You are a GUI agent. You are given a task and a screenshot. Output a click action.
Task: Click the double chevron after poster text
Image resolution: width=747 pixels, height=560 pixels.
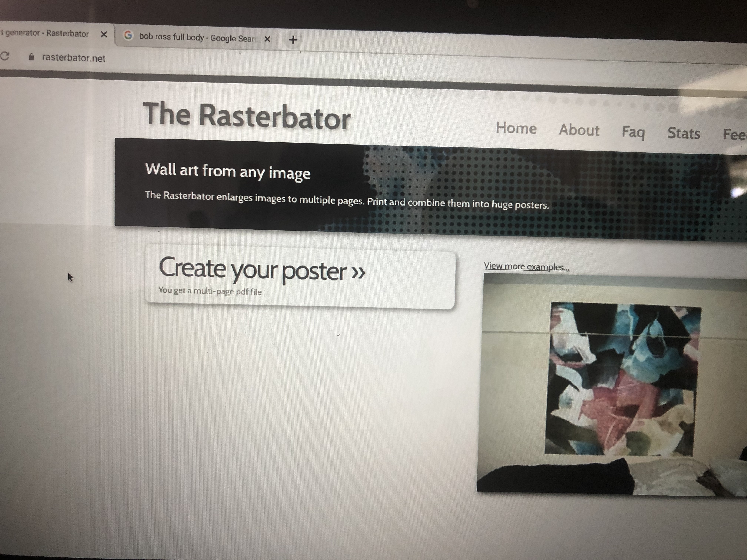(358, 272)
